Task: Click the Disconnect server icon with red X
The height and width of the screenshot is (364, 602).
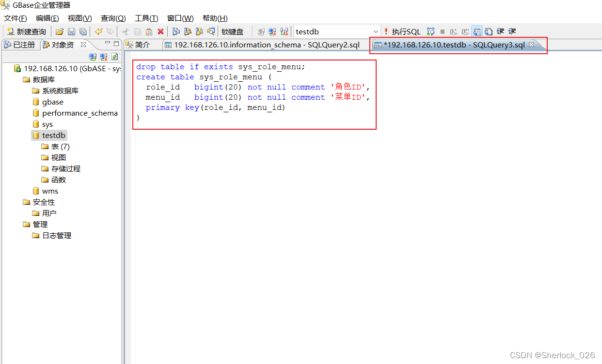Action: pyautogui.click(x=103, y=57)
